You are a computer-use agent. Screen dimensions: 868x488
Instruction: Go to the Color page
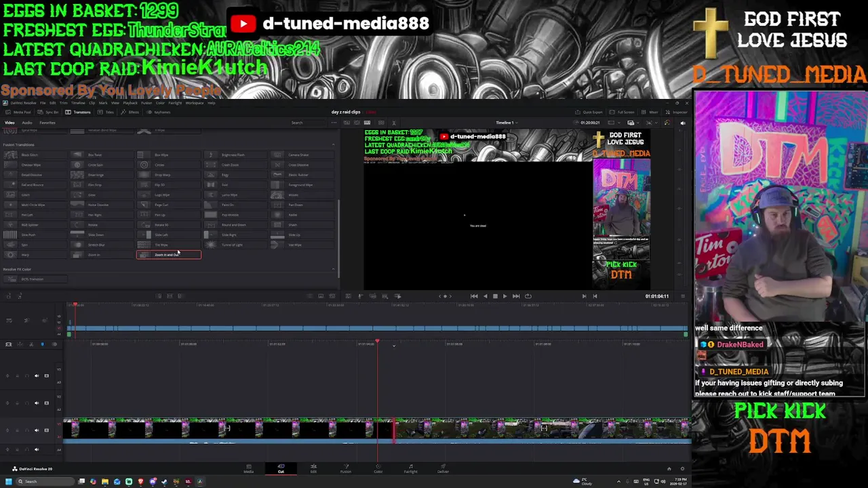(x=378, y=468)
